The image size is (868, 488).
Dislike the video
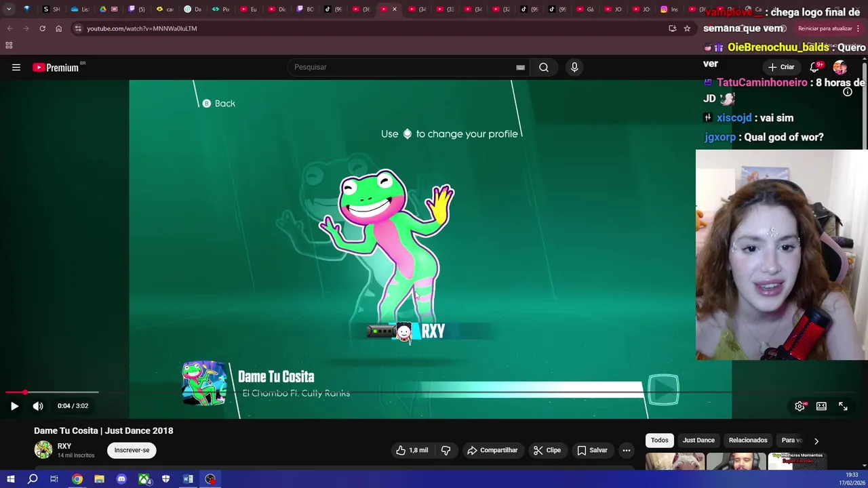click(446, 450)
